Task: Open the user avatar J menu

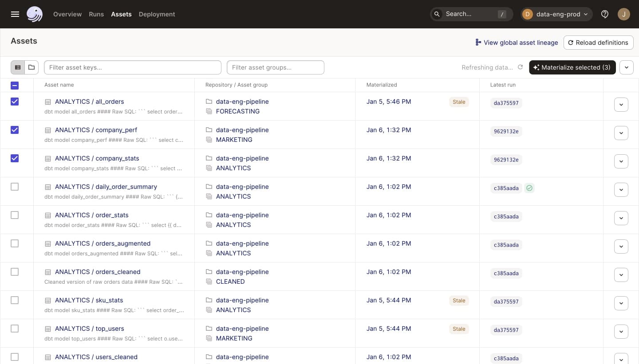Action: click(x=623, y=14)
